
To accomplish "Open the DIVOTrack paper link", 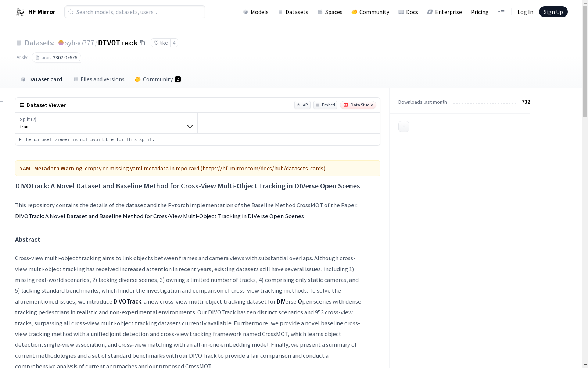I will pyautogui.click(x=159, y=216).
